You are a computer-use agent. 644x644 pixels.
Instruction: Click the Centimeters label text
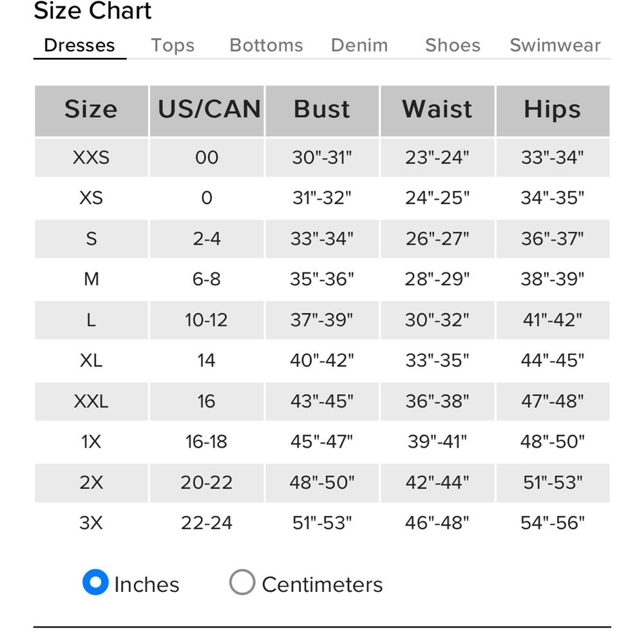322,585
